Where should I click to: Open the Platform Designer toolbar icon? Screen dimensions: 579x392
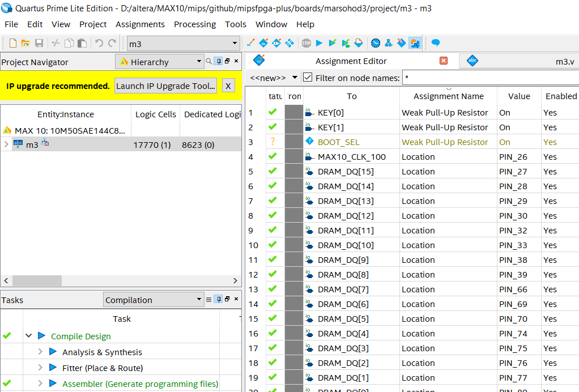(x=415, y=43)
